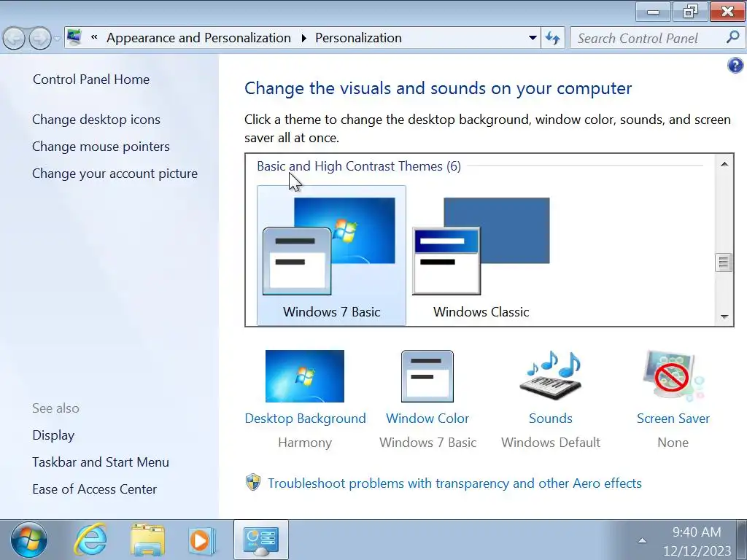Show hidden tray icons arrow
The image size is (747, 560).
pos(642,540)
